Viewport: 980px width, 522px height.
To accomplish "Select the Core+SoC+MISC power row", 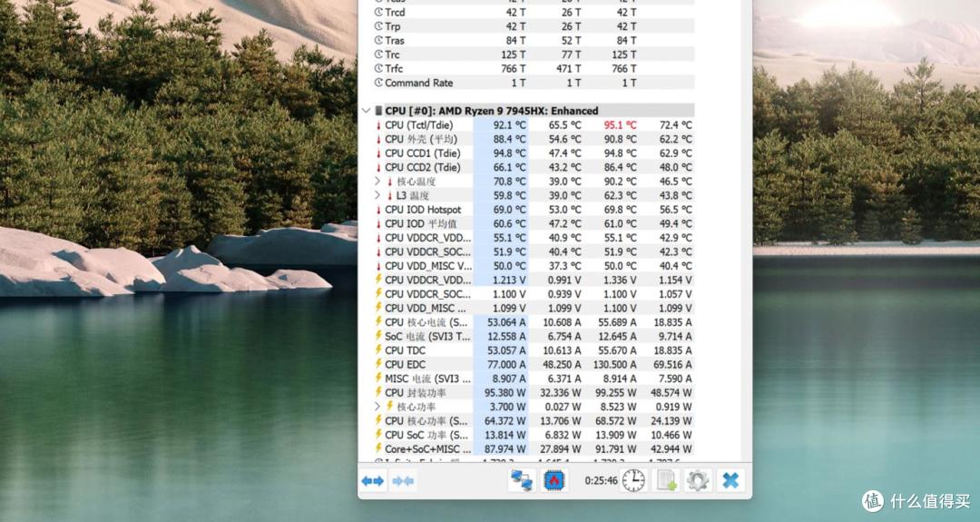I will coord(534,448).
